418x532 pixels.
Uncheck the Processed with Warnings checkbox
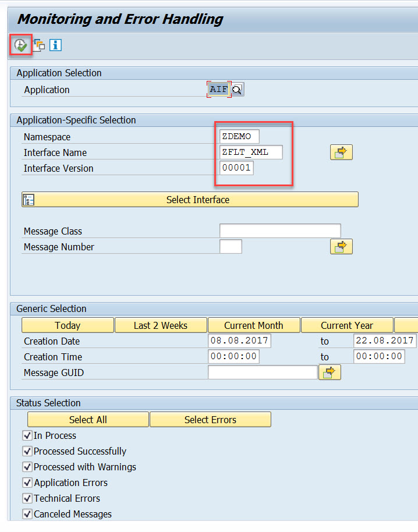[x=27, y=467]
